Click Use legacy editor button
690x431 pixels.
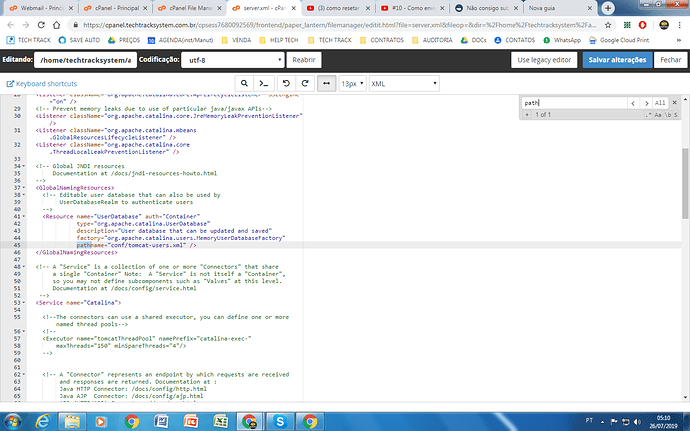[544, 60]
